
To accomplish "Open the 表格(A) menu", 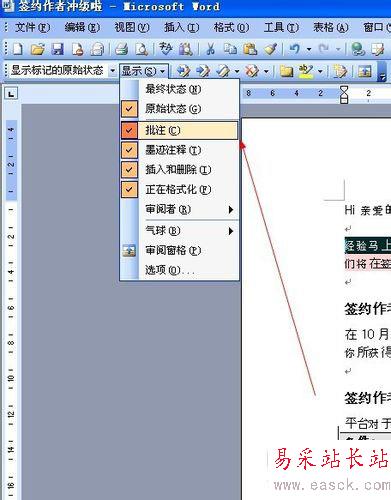I will coord(331,27).
